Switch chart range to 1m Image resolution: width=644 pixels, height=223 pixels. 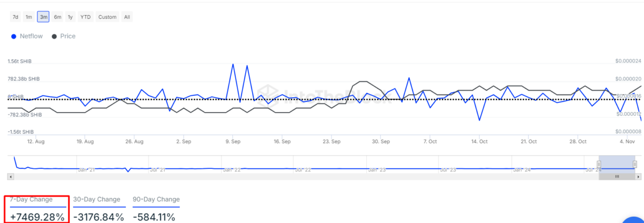point(29,17)
